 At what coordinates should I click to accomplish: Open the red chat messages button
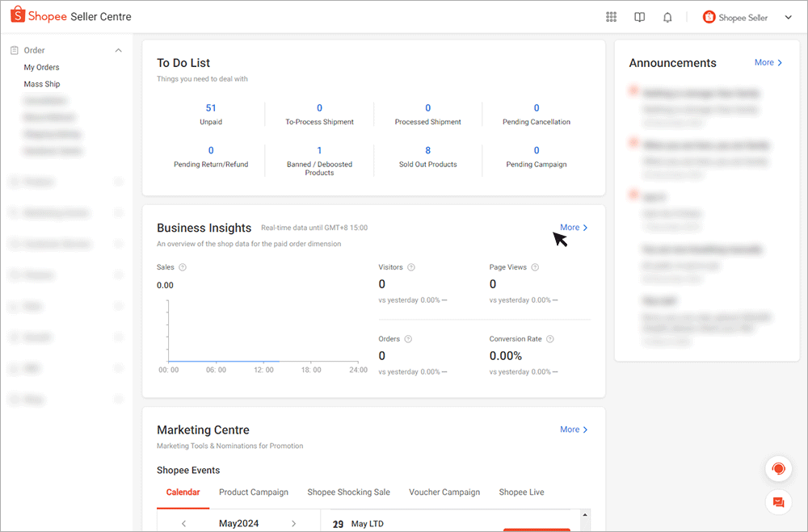click(x=778, y=502)
